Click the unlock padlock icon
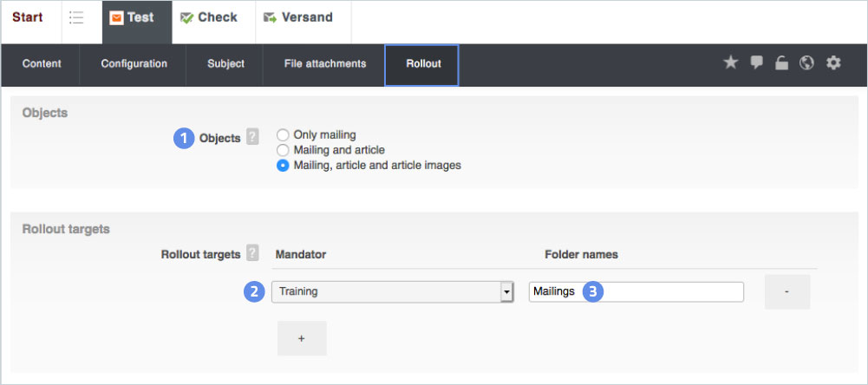 coord(781,62)
